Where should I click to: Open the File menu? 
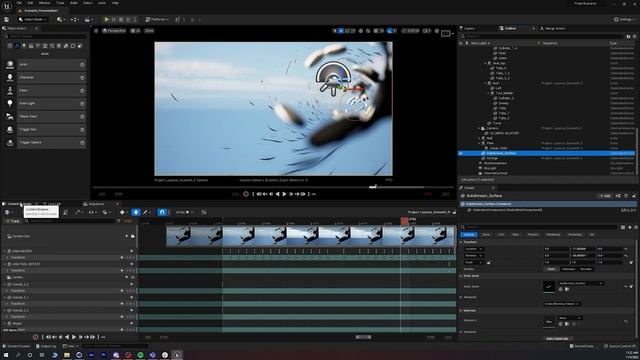point(19,3)
